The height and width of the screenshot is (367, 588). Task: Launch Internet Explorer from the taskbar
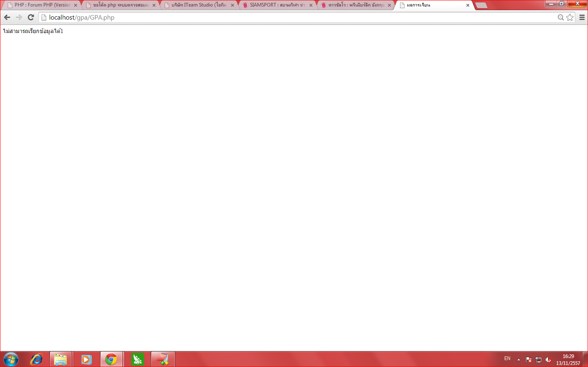tap(36, 360)
